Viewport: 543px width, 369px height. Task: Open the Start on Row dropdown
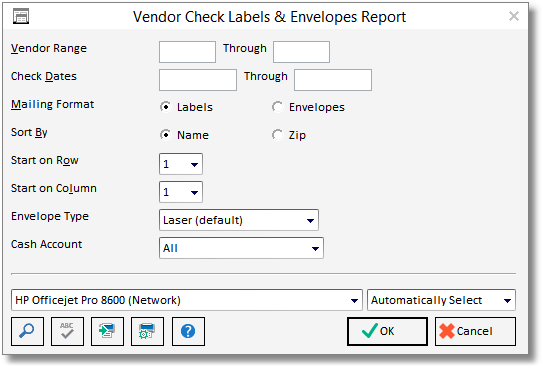click(181, 164)
